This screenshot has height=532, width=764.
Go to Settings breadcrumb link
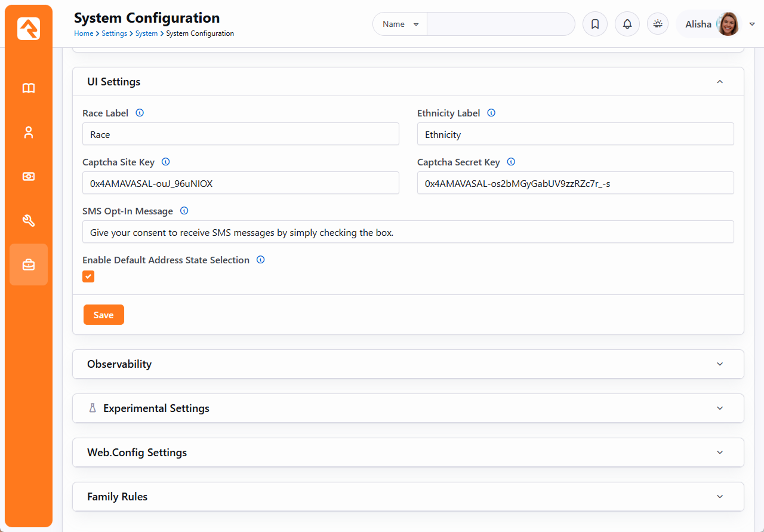click(114, 33)
